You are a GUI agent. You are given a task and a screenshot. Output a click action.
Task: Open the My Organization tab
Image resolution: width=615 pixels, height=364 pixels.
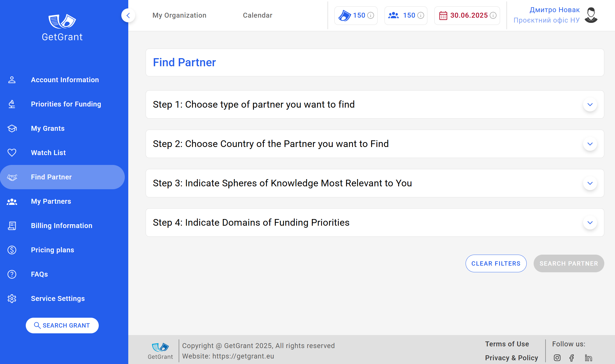pos(179,15)
